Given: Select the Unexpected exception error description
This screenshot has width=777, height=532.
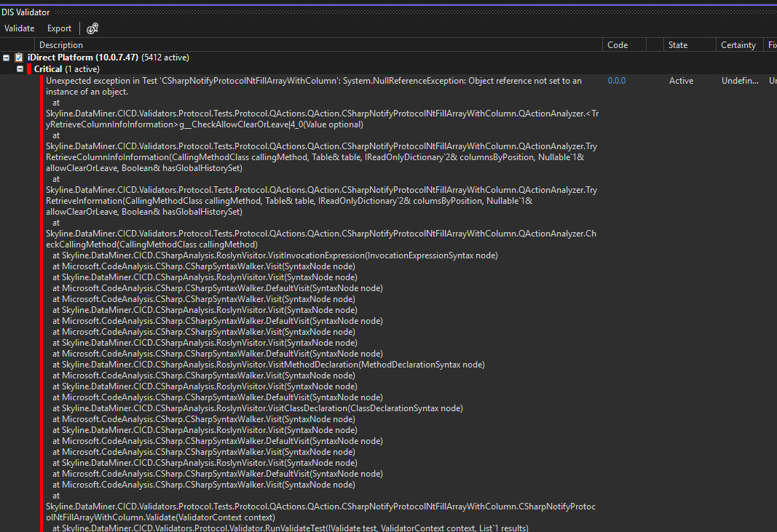Looking at the screenshot, I should (x=313, y=81).
